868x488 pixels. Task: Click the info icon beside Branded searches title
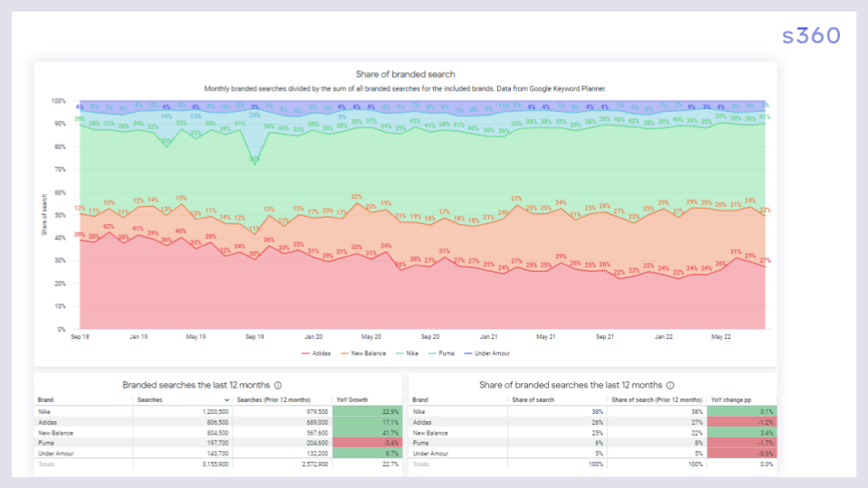coord(278,385)
